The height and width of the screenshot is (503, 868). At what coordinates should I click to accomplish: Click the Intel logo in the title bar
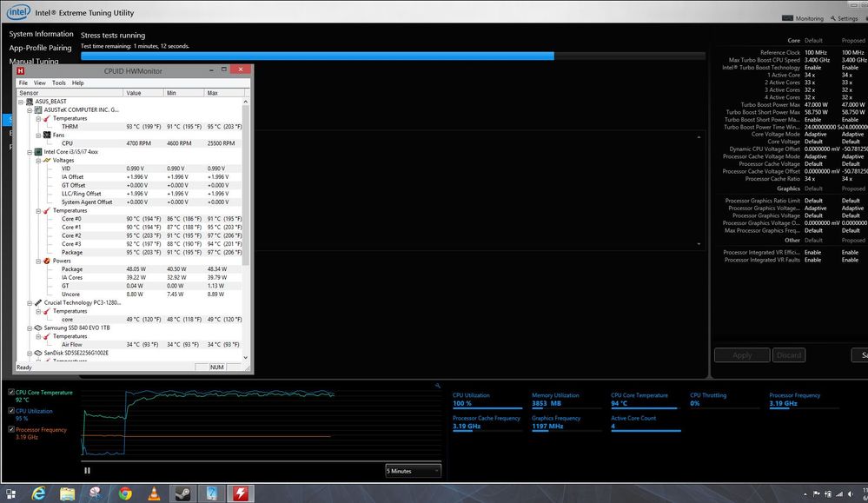(x=17, y=11)
